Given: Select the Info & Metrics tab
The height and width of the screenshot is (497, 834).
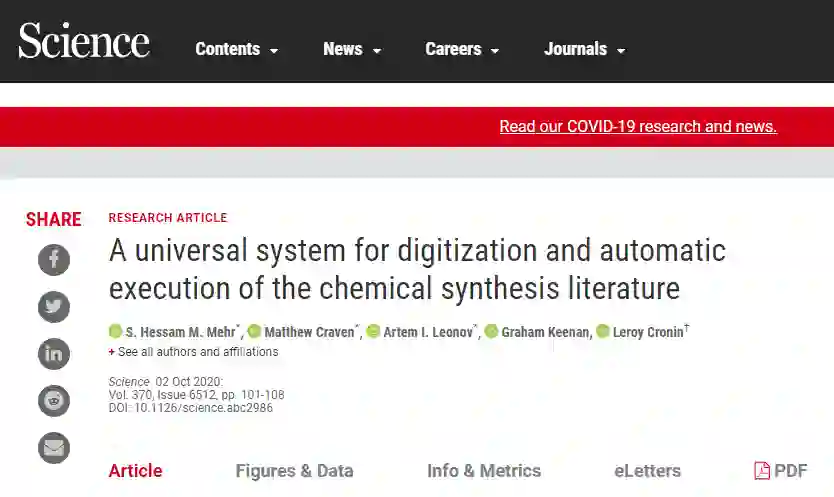Looking at the screenshot, I should (484, 471).
